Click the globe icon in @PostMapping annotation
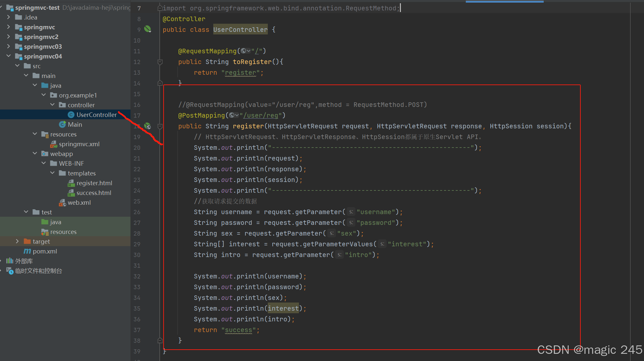This screenshot has width=644, height=361. tap(232, 115)
